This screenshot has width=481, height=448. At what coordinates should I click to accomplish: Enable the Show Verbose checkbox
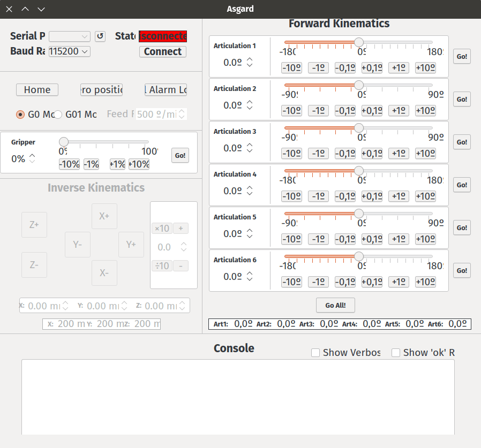(x=316, y=353)
